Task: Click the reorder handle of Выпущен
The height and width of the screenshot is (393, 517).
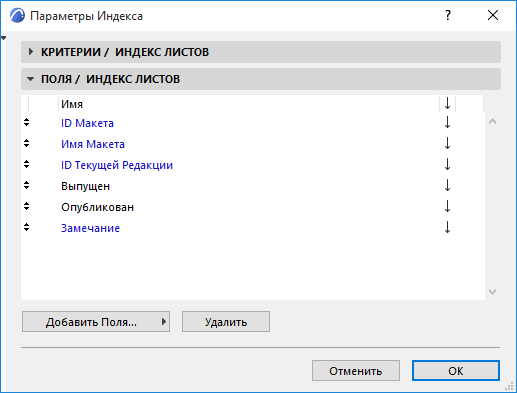Action: click(27, 185)
